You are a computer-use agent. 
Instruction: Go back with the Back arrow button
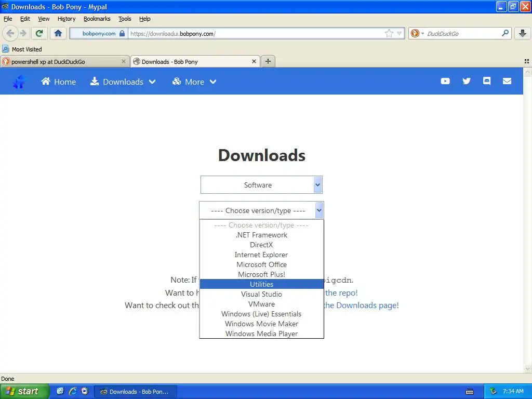(10, 33)
